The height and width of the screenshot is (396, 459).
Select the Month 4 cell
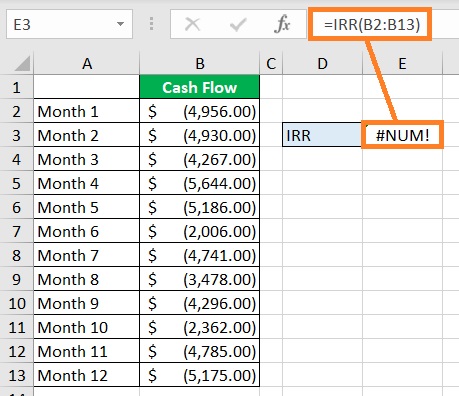click(x=86, y=183)
